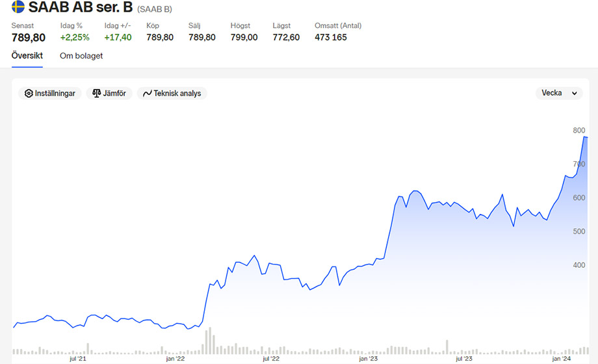
Task: Click the Idag +/- value +17,40
Action: point(118,38)
